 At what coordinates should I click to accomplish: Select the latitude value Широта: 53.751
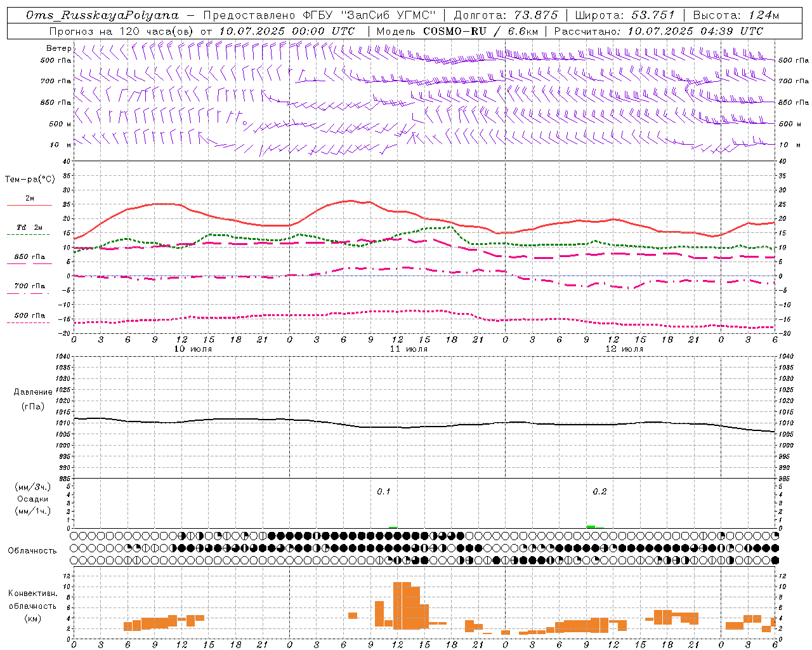click(625, 15)
